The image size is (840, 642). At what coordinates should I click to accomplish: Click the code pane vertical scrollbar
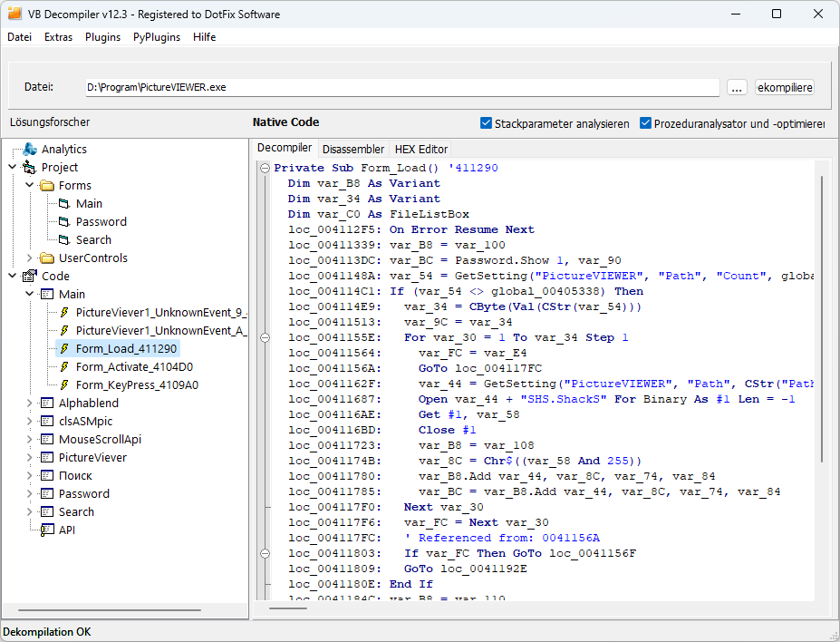pos(822,319)
